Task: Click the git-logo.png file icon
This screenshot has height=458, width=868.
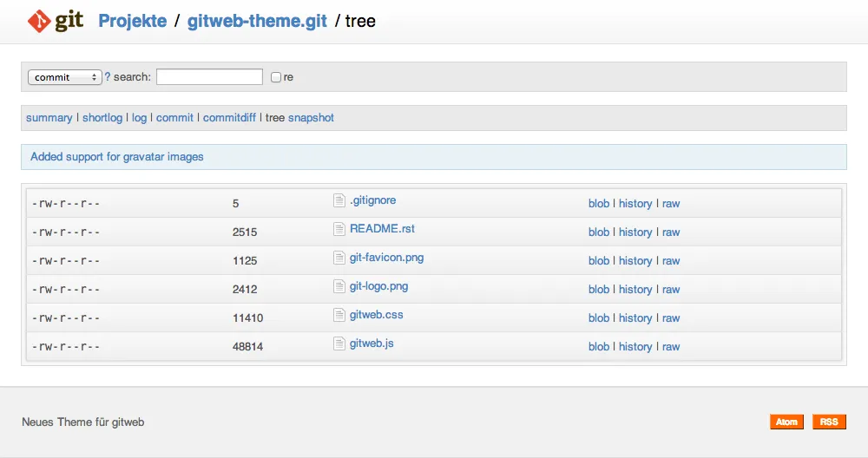Action: (340, 287)
